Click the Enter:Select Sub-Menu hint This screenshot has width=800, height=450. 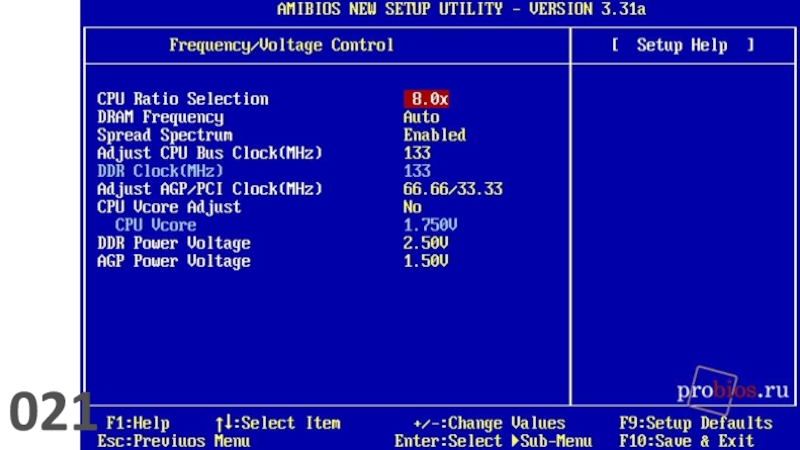click(x=493, y=441)
